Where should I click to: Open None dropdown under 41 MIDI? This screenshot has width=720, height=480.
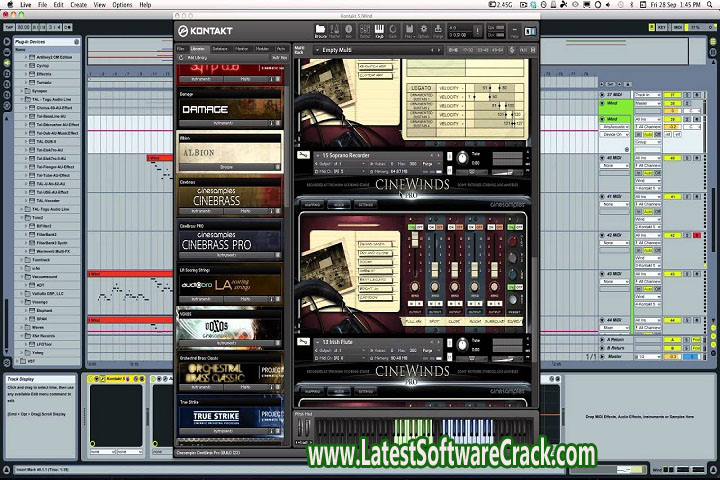click(614, 204)
